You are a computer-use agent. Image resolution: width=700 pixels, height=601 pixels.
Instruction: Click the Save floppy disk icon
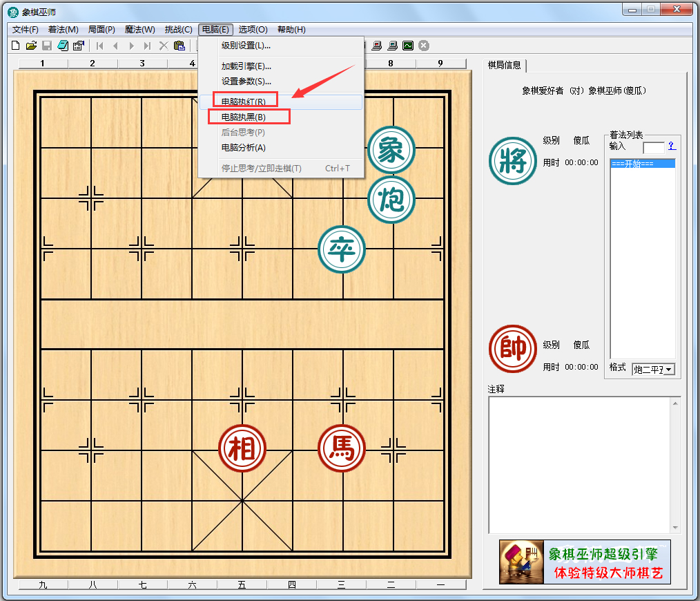(47, 46)
